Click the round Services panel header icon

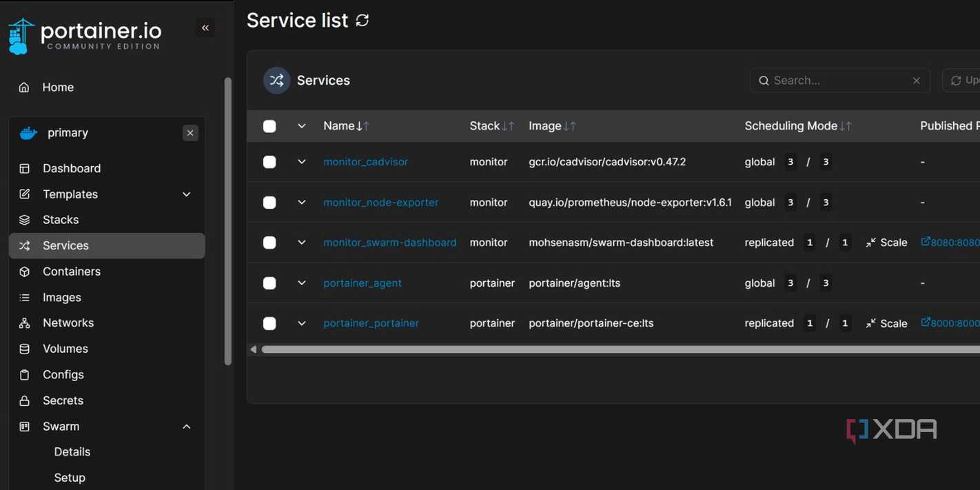pyautogui.click(x=276, y=81)
